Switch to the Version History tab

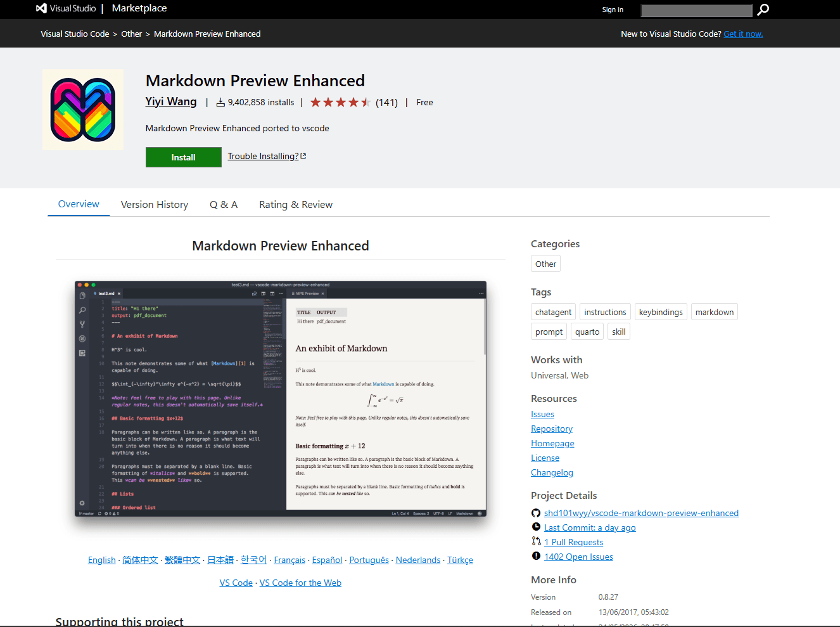point(155,205)
